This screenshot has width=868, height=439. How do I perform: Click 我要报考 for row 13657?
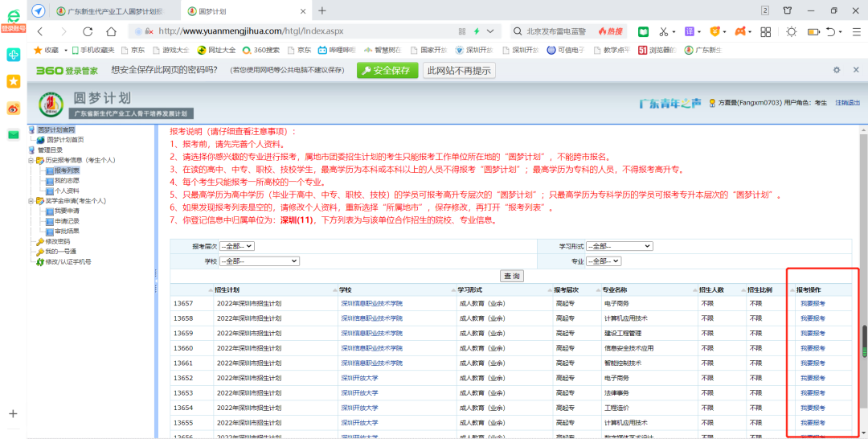(x=812, y=304)
